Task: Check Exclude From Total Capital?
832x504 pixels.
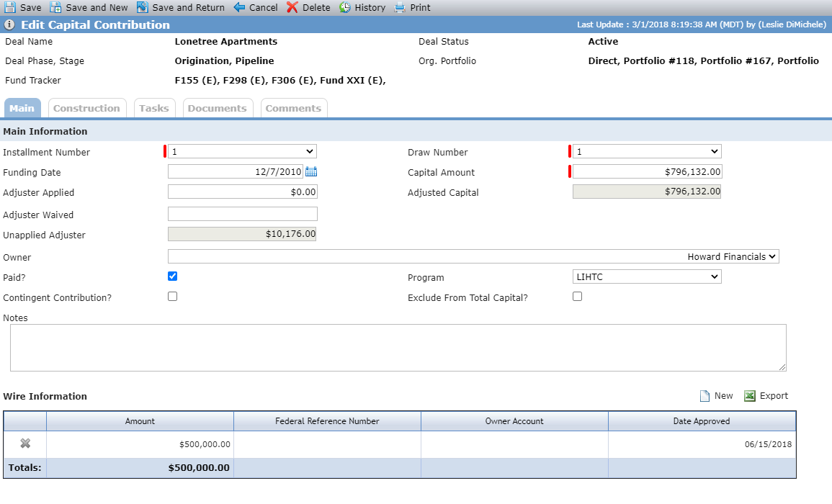Action: pos(577,296)
